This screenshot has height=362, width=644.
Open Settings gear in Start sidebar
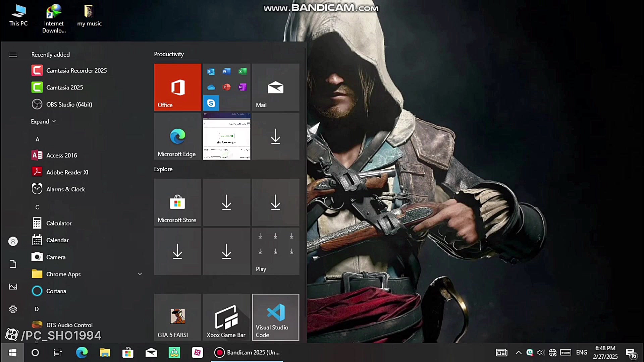[x=13, y=309]
